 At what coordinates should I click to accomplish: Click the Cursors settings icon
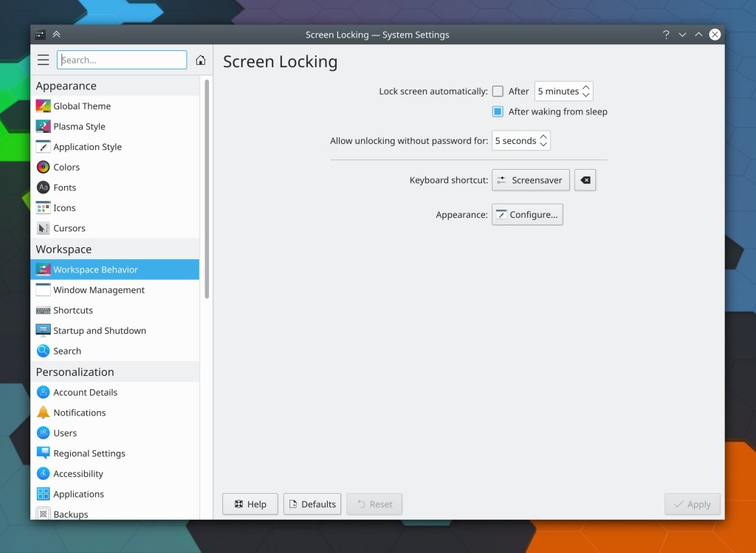coord(43,228)
